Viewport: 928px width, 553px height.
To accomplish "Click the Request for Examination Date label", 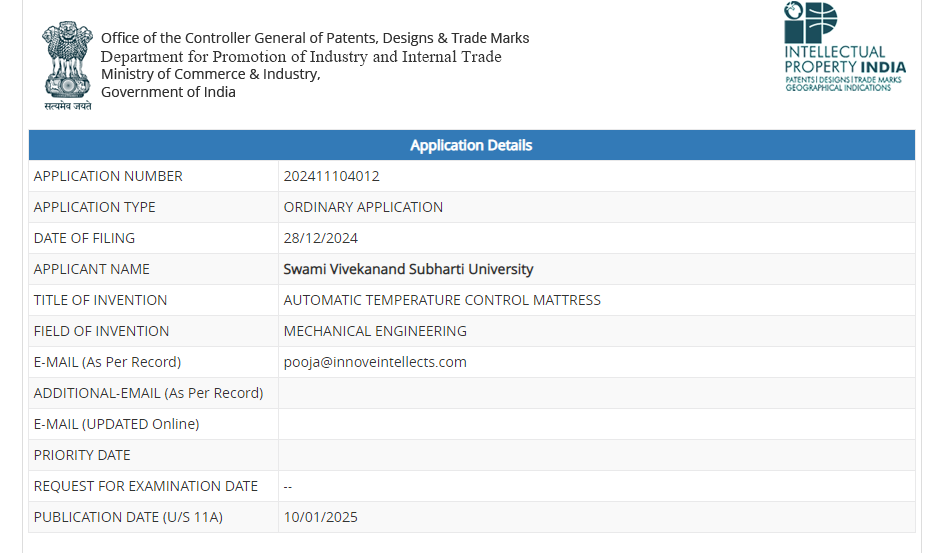I will [x=146, y=486].
